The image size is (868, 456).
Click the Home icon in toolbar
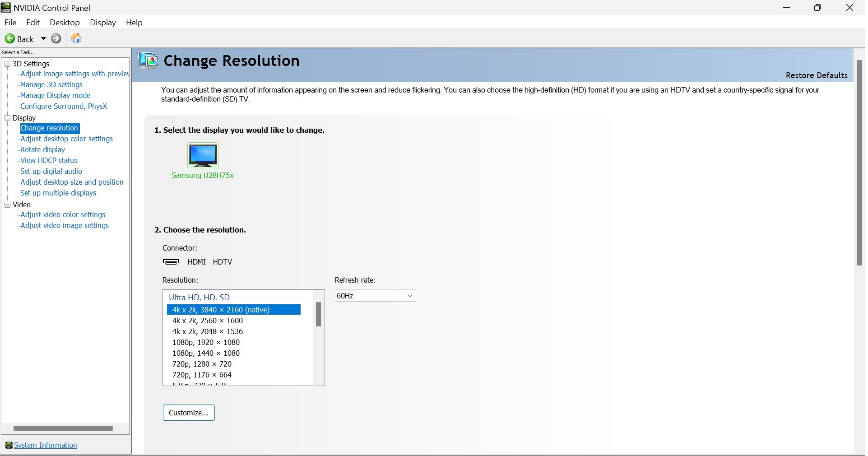pyautogui.click(x=77, y=39)
